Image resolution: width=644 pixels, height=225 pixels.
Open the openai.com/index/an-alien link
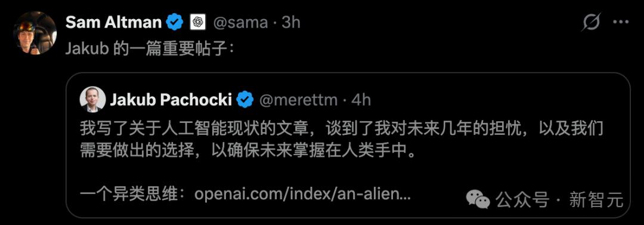click(x=302, y=193)
